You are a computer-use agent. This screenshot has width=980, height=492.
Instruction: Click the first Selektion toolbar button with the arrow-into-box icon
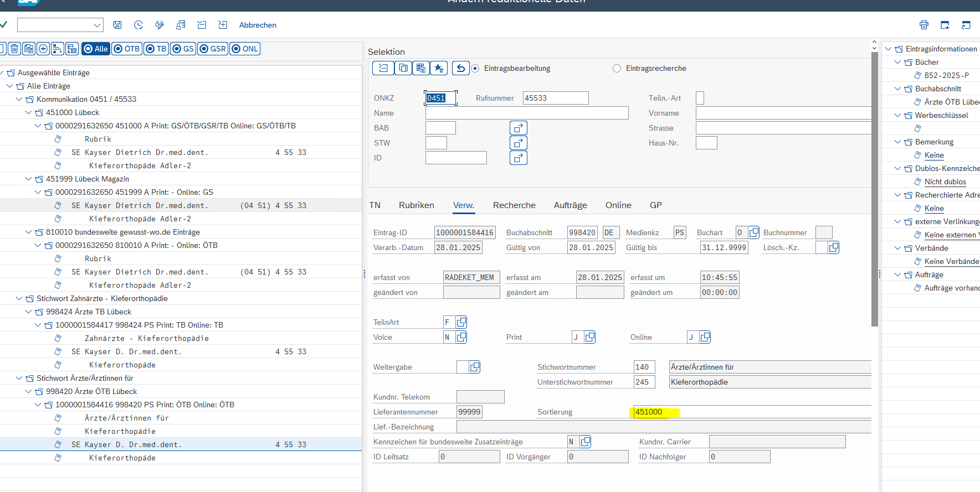(x=383, y=68)
